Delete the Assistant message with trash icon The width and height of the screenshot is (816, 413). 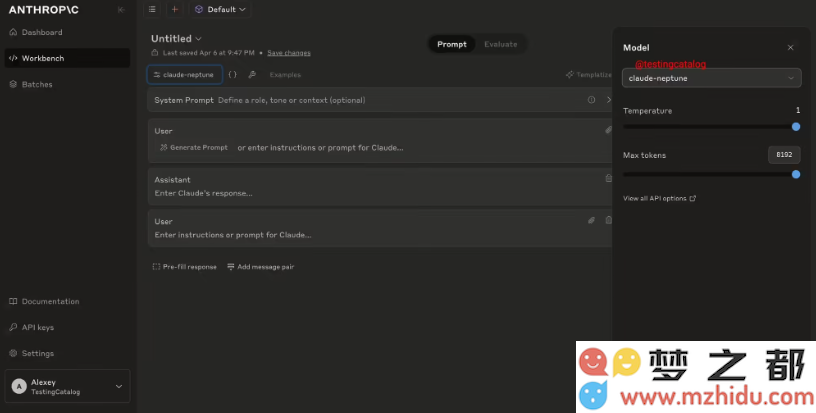point(608,178)
